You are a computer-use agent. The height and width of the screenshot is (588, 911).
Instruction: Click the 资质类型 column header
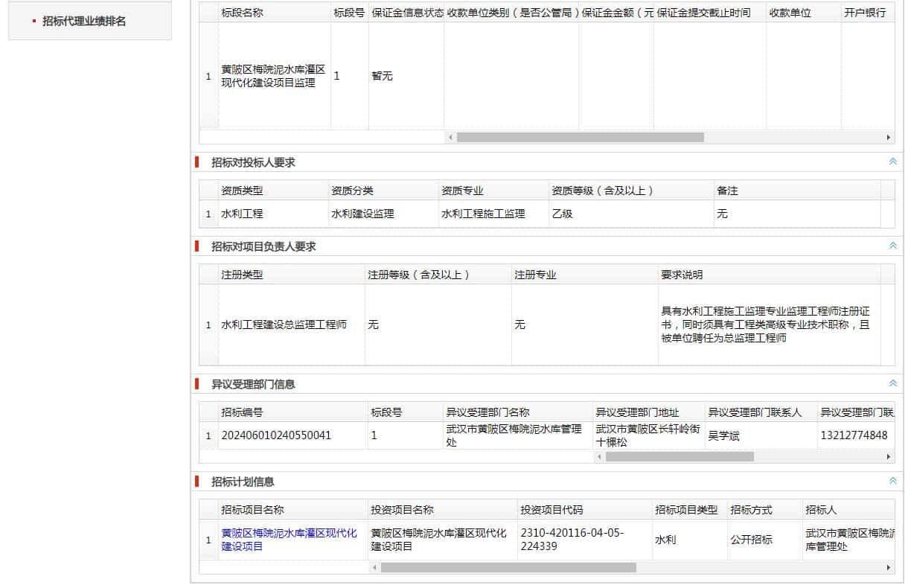[242, 191]
